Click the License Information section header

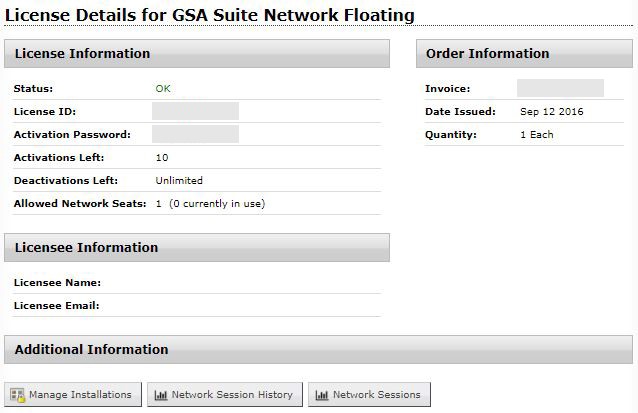197,54
